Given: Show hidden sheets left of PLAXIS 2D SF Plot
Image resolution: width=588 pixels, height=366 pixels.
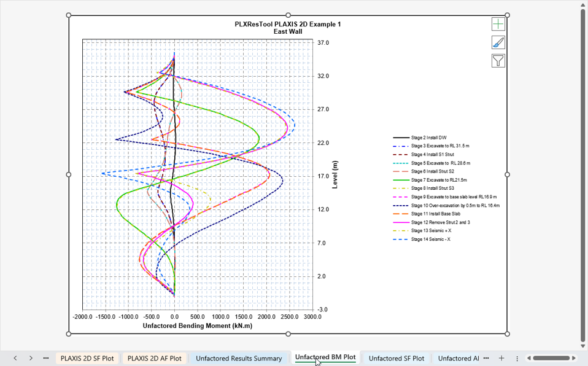Looking at the screenshot, I should click(x=46, y=358).
